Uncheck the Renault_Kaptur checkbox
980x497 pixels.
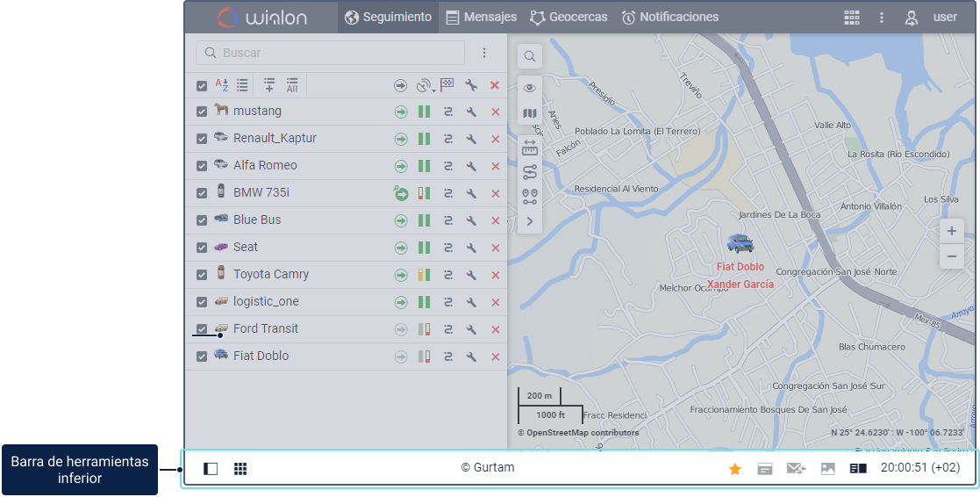pyautogui.click(x=201, y=139)
